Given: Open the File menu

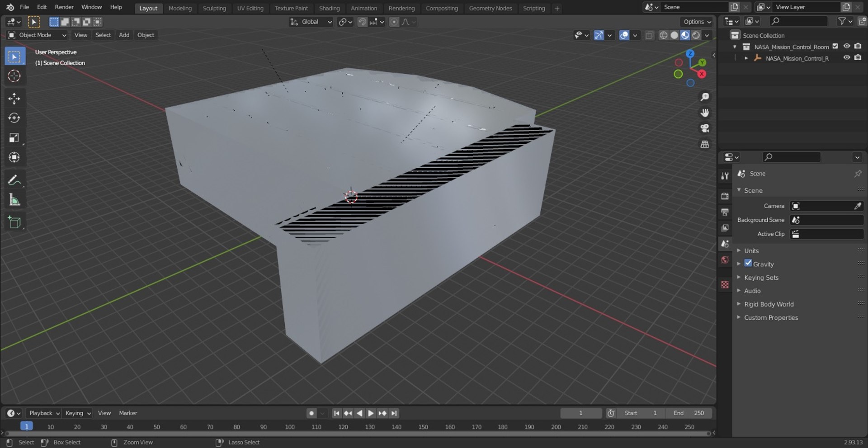Looking at the screenshot, I should point(24,7).
